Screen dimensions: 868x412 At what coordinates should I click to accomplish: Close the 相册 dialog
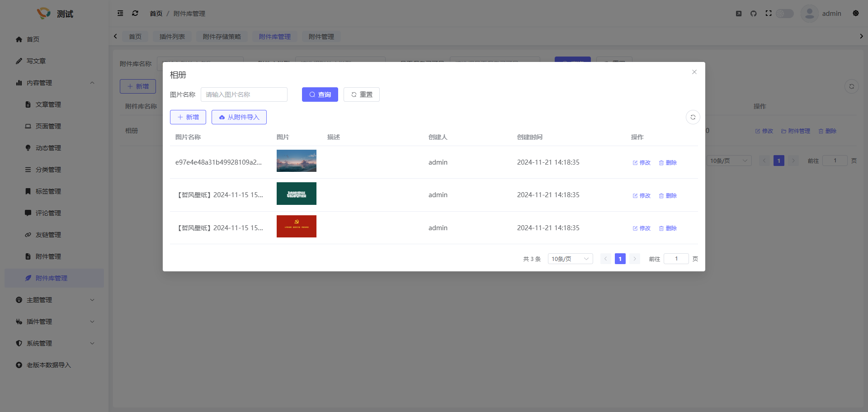[x=694, y=72]
